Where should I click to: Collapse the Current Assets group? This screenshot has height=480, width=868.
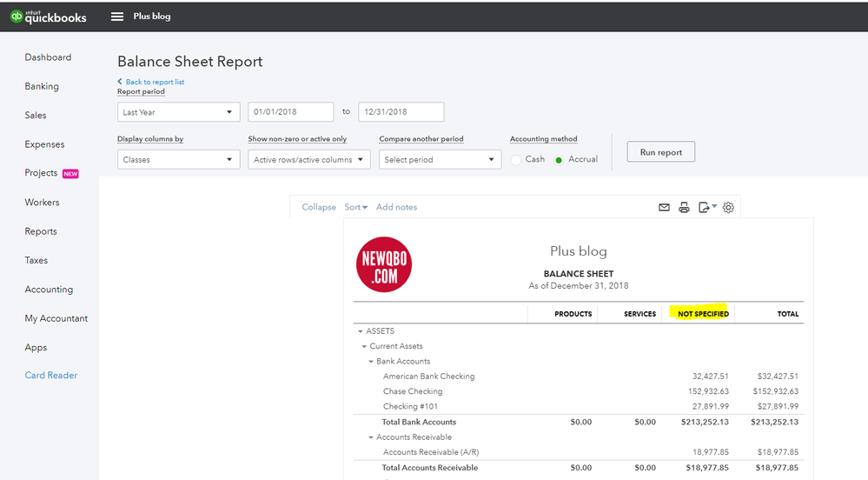click(364, 346)
